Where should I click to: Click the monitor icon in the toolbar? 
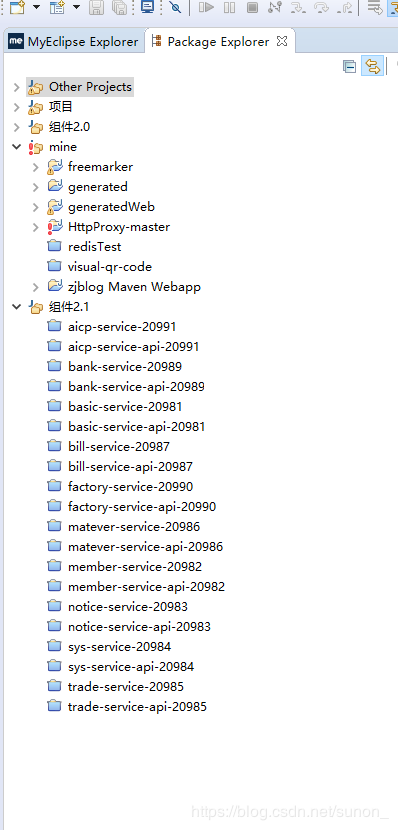(148, 7)
